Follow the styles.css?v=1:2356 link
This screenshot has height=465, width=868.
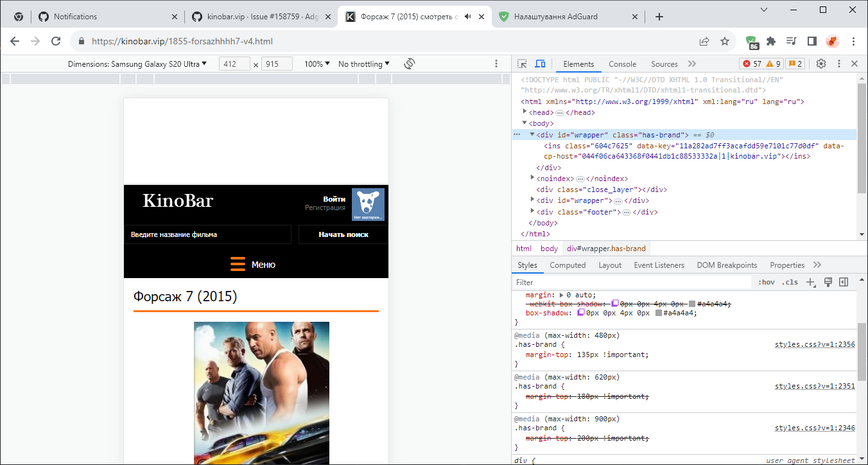click(x=814, y=344)
